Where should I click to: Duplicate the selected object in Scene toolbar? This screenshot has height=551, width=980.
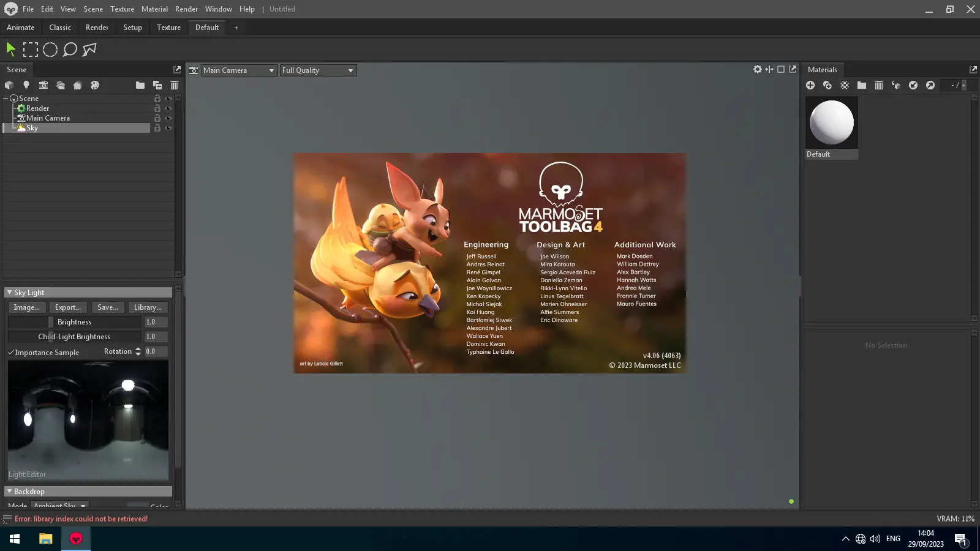157,85
